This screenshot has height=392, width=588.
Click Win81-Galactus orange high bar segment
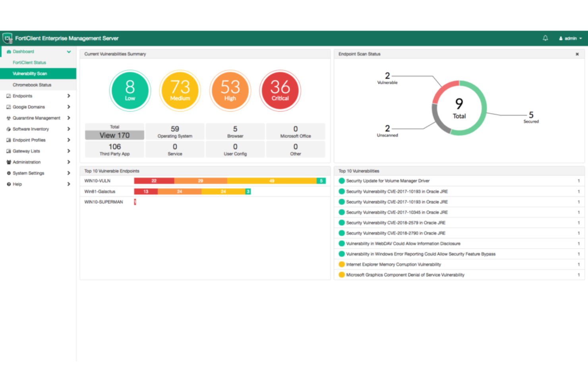(180, 191)
